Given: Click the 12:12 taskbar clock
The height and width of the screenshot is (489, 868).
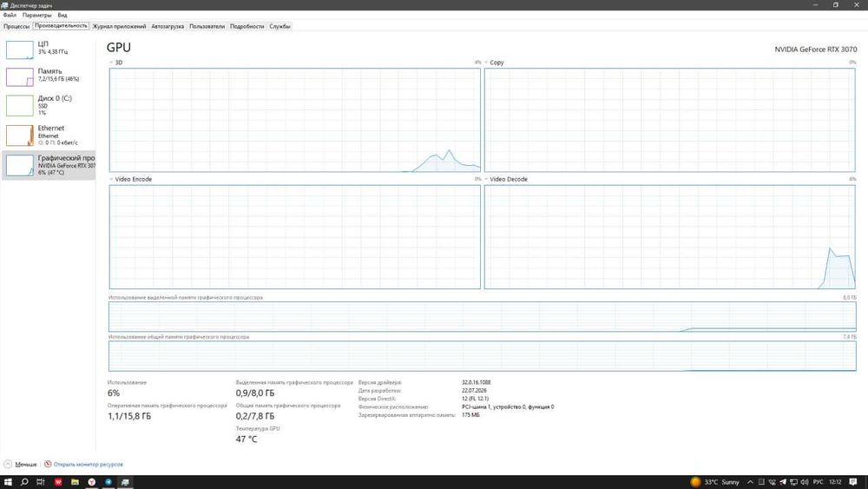Looking at the screenshot, I should coord(835,482).
